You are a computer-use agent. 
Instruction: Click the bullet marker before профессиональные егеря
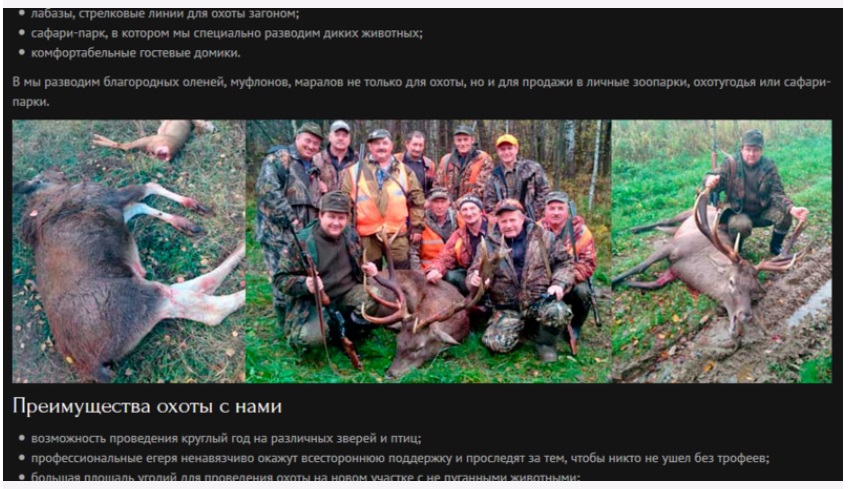(x=22, y=459)
